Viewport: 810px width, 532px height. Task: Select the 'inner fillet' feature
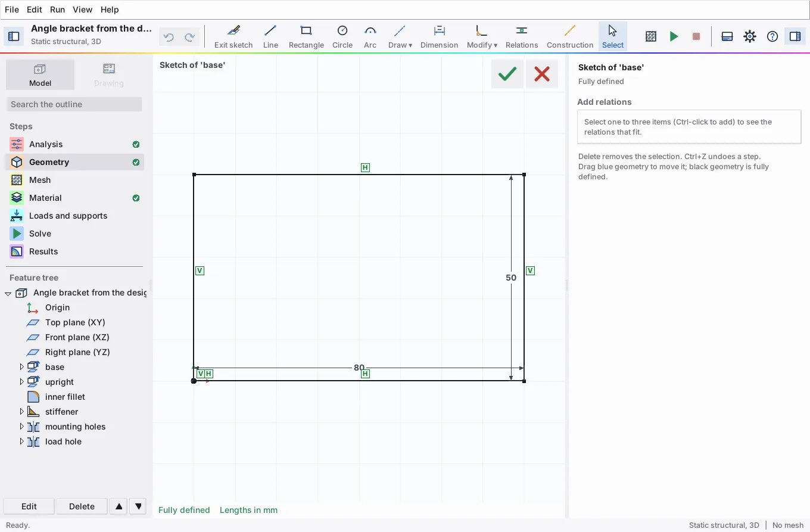tap(65, 397)
